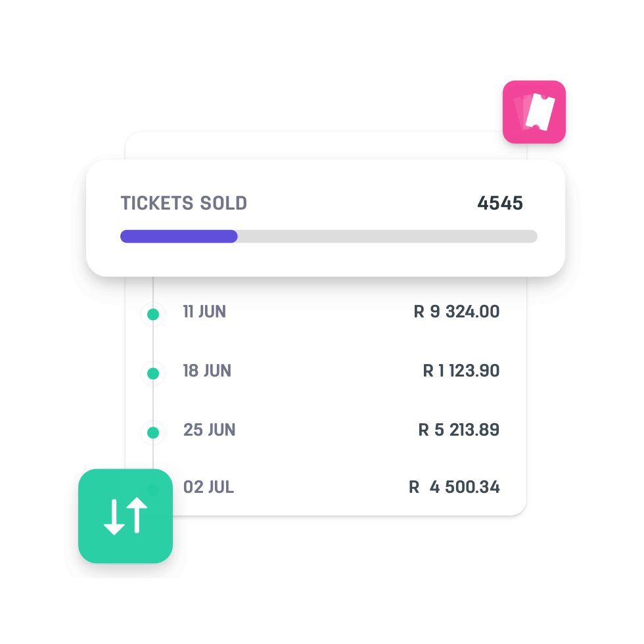Click the R 9 324.00 amount
The image size is (644, 644).
click(x=457, y=311)
